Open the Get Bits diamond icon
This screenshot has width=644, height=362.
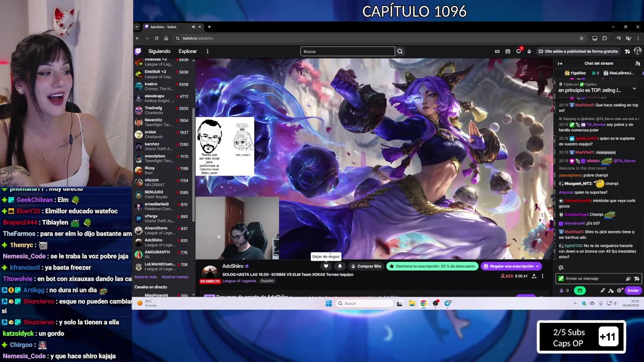[529, 51]
